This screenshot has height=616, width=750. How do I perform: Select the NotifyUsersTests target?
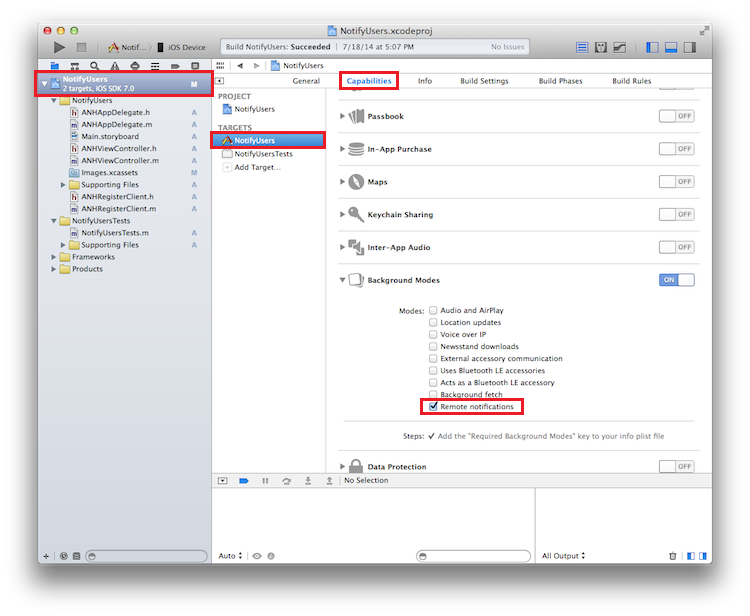[257, 154]
